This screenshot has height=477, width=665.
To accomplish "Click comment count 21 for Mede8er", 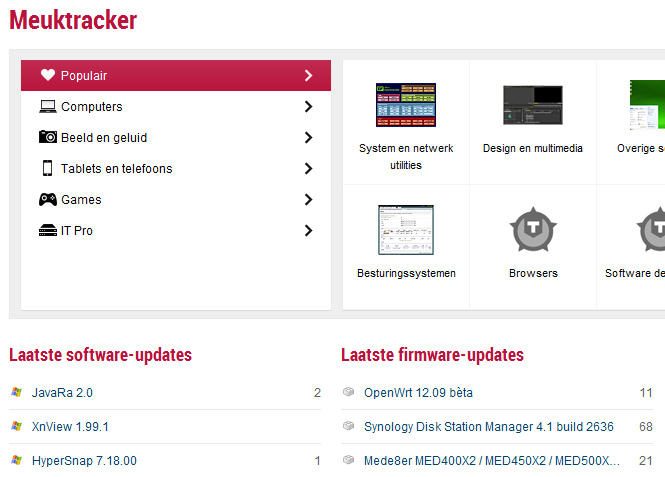I will pyautogui.click(x=646, y=460).
